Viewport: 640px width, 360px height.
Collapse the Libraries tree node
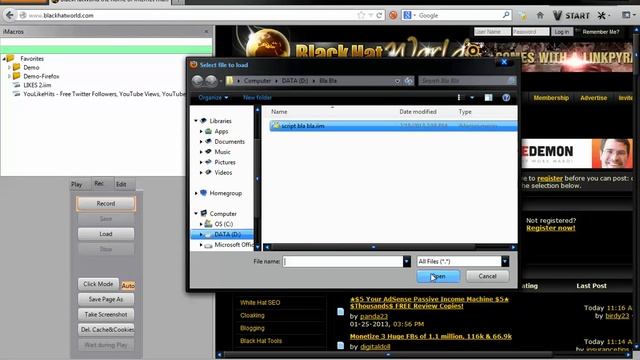pyautogui.click(x=196, y=121)
